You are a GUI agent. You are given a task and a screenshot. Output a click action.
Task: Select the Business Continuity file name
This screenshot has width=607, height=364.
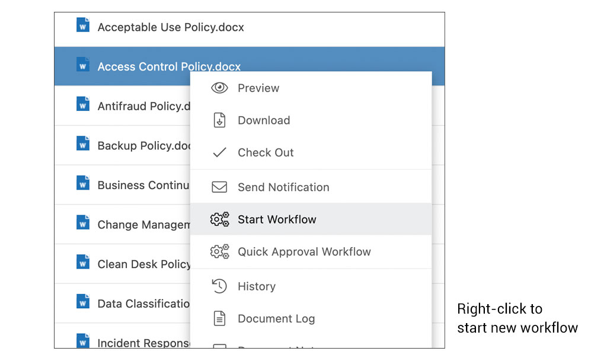point(143,185)
